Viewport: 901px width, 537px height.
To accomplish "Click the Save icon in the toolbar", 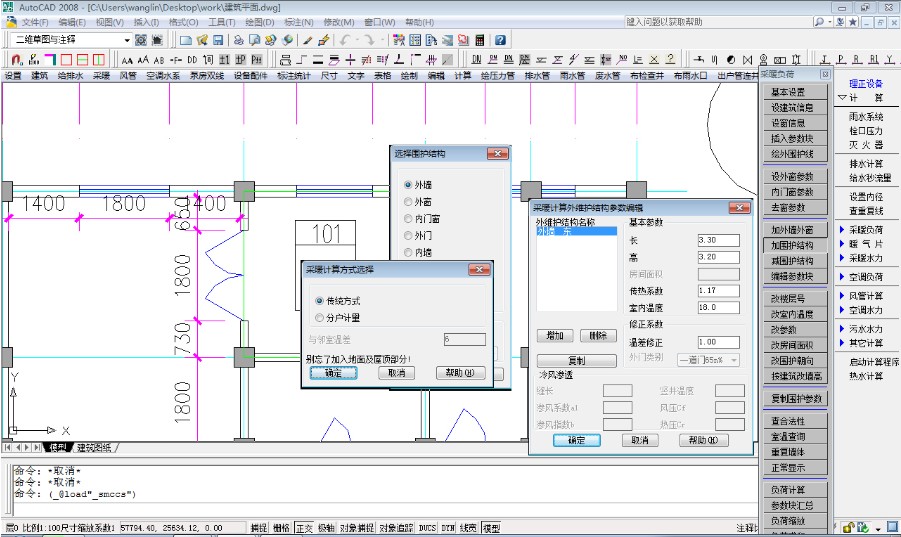I will (x=217, y=40).
